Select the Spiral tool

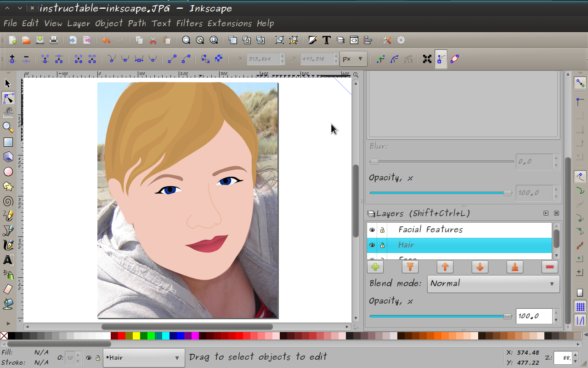click(x=8, y=201)
